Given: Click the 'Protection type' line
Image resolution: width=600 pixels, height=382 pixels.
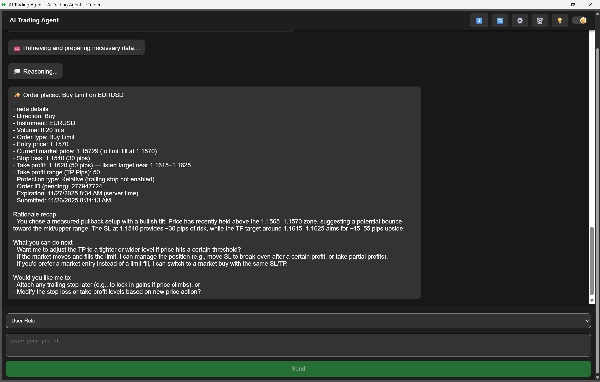Looking at the screenshot, I should pyautogui.click(x=84, y=179).
